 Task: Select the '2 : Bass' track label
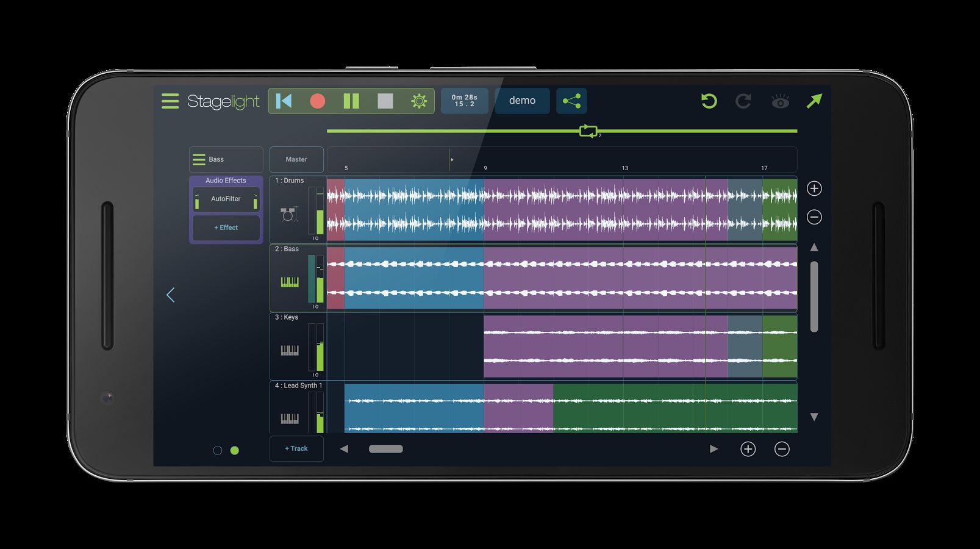[287, 249]
